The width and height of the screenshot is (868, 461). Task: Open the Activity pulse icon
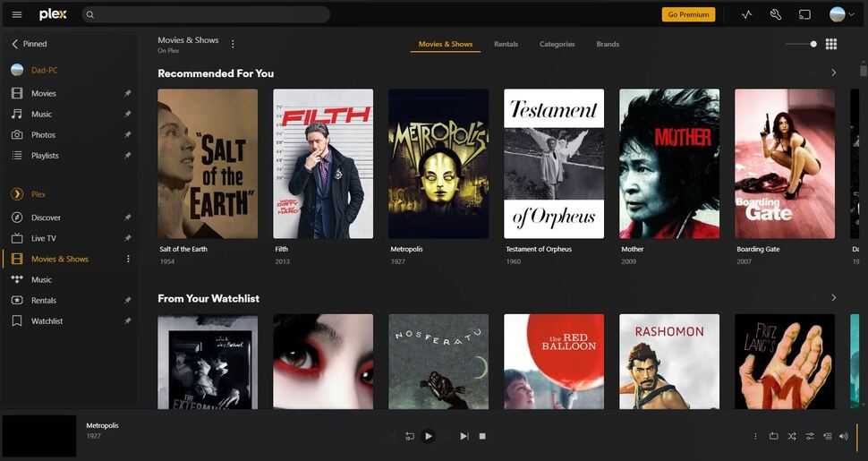click(747, 15)
